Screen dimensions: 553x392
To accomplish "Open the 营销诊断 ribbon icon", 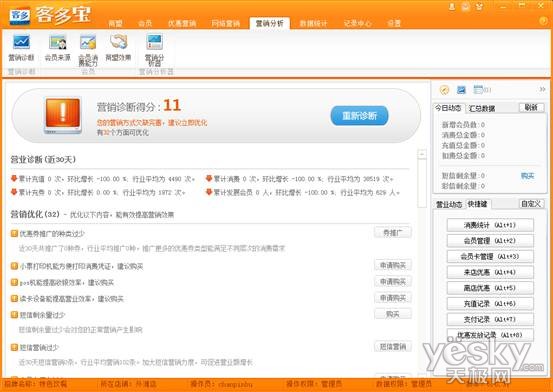I will pos(21,48).
